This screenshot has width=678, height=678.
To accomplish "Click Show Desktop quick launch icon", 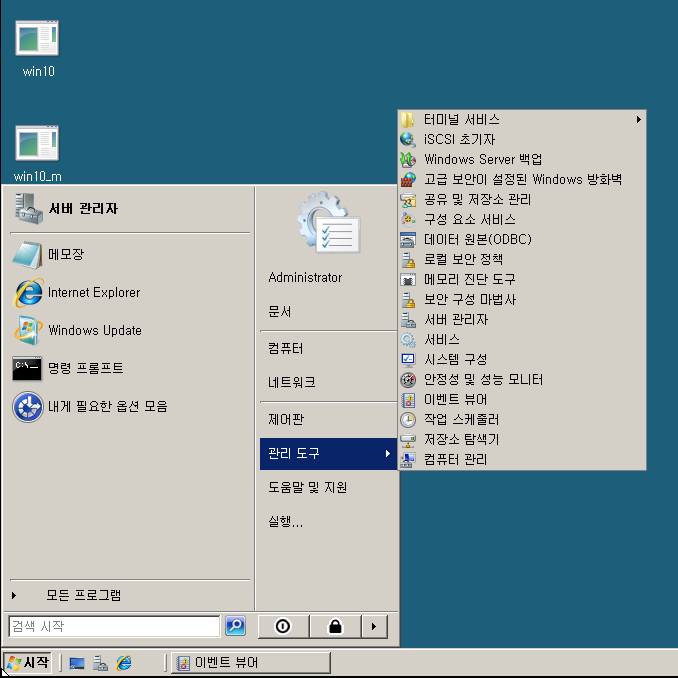I will click(77, 663).
